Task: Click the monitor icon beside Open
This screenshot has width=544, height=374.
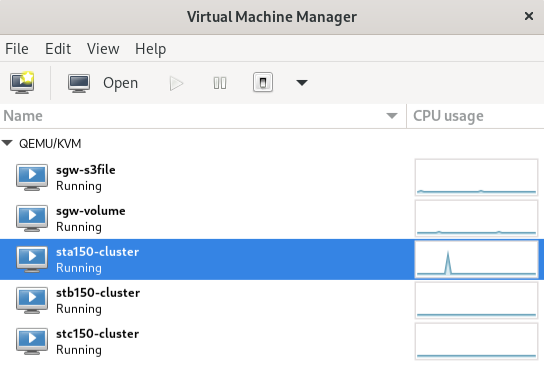Action: pos(79,83)
